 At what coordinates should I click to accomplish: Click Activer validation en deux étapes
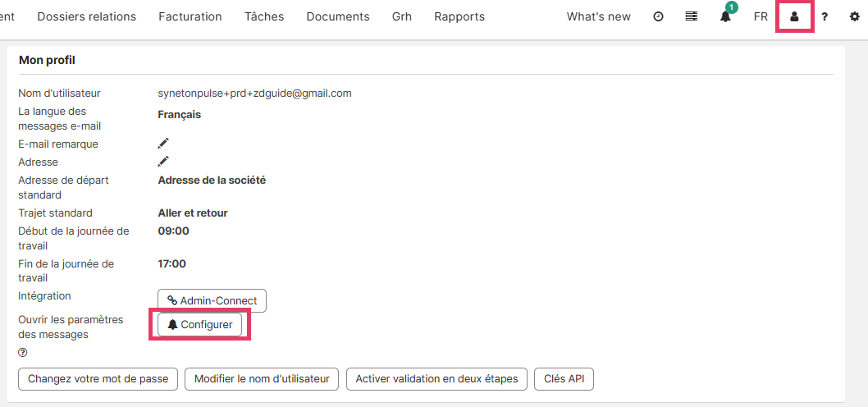[x=436, y=379]
